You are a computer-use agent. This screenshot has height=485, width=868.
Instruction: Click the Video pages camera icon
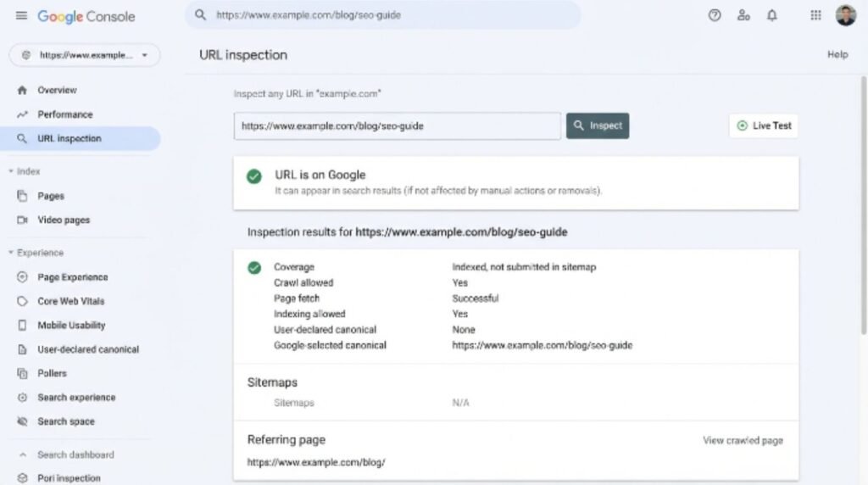(x=22, y=220)
